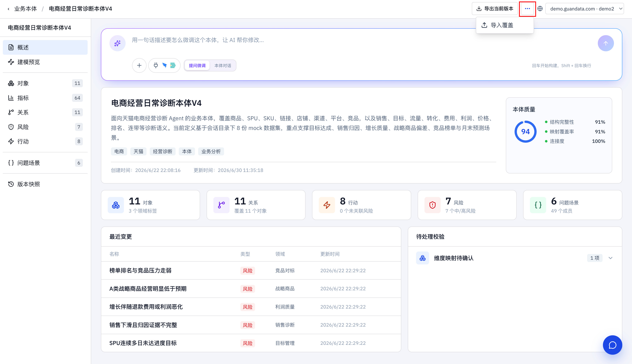Image resolution: width=632 pixels, height=364 pixels.
Task: Click the cubes icon beside 维度映射待确认
Action: (422, 258)
